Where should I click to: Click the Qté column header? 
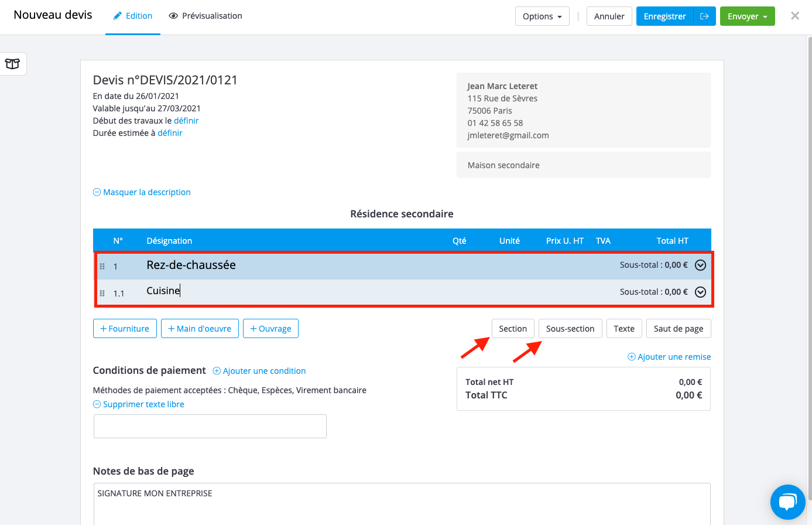[x=460, y=241]
